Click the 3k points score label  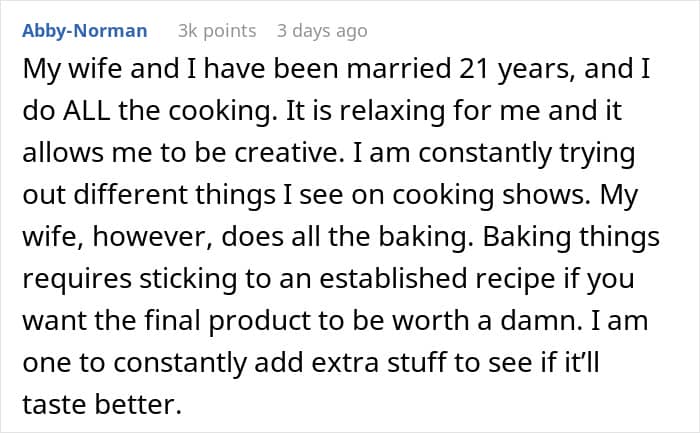coord(217,31)
